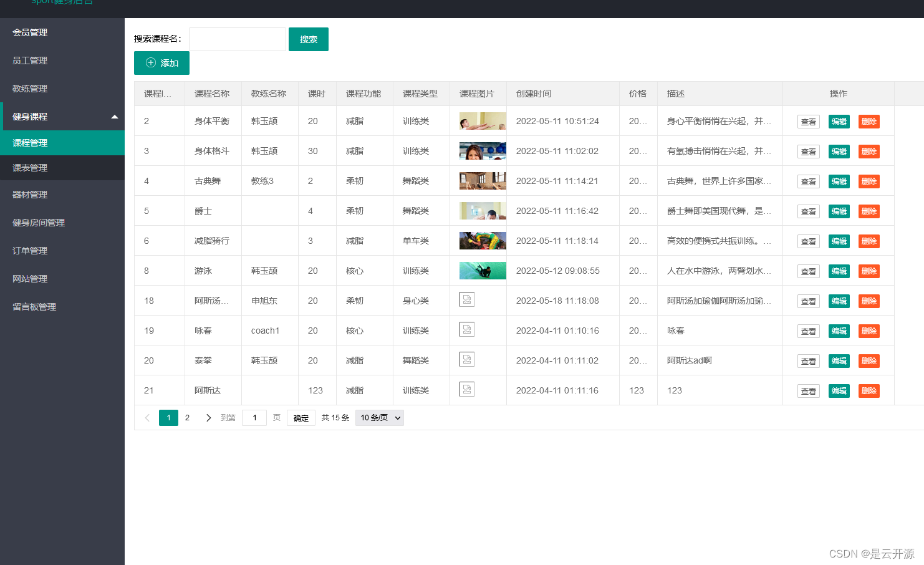Image resolution: width=924 pixels, height=565 pixels.
Task: Delete the 泰拳 course
Action: click(x=869, y=361)
